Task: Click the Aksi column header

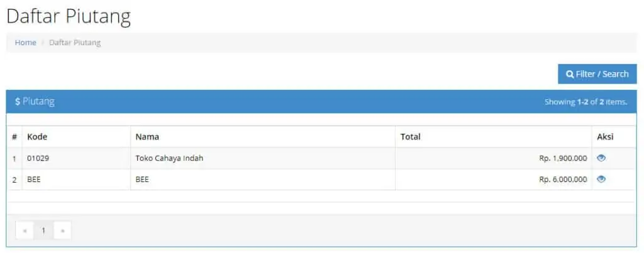Action: point(605,137)
